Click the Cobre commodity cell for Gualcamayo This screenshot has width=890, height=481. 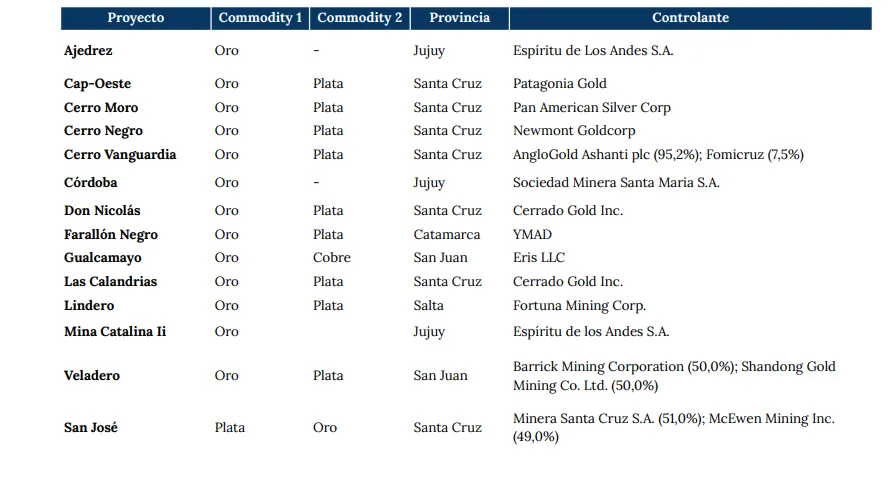coord(332,258)
